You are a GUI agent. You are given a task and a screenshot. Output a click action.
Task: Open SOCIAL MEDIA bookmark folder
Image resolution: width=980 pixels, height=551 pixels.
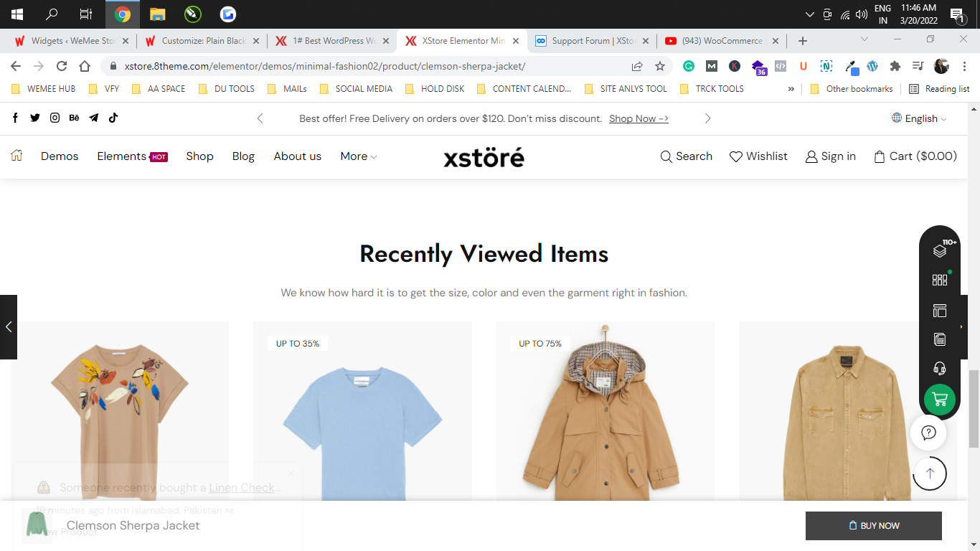click(356, 89)
